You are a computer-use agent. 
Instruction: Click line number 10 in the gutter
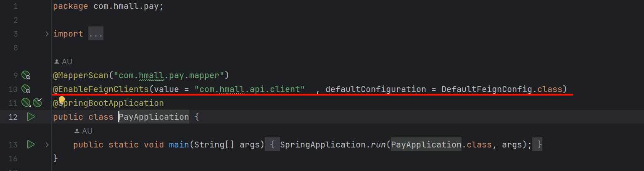(13, 89)
